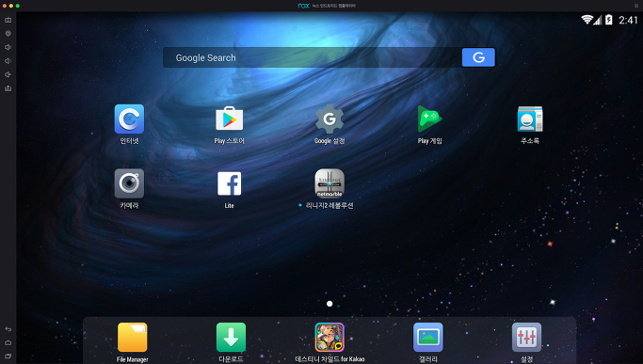Click the screenshot capture icon in sidebar
643x364 pixels.
[8, 88]
